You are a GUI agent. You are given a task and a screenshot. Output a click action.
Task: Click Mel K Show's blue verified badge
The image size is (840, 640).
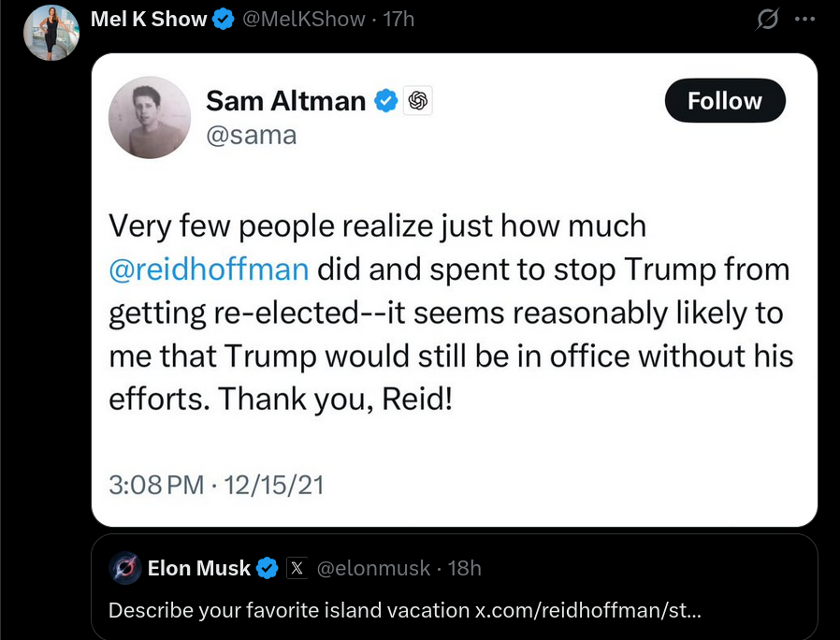pos(224,20)
